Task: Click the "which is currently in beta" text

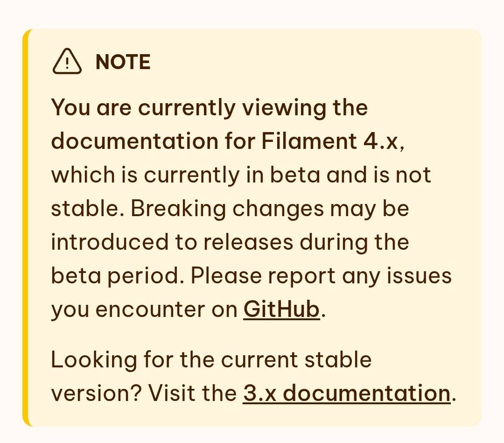Action: (x=185, y=175)
